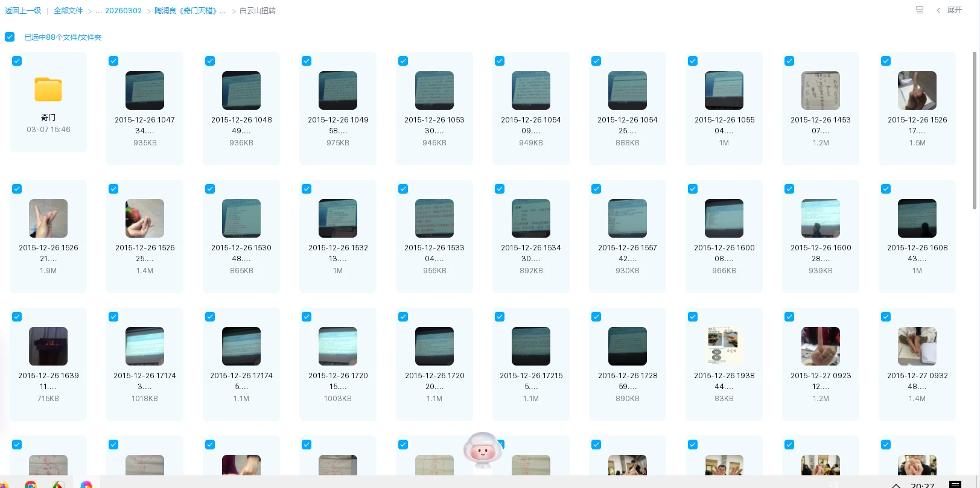Open image 2015-12-26 1453 thumbnail
Image resolution: width=980 pixels, height=488 pixels.
pos(820,90)
